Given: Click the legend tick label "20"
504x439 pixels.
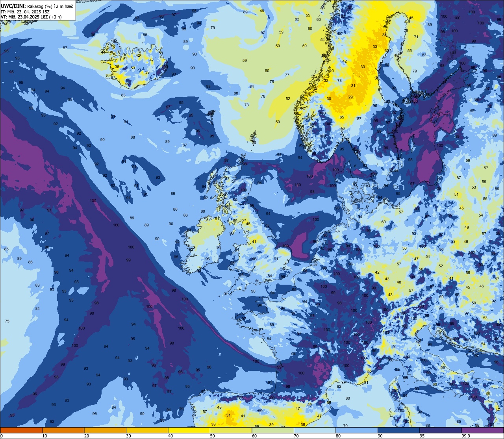Looking at the screenshot, I should click(87, 436).
